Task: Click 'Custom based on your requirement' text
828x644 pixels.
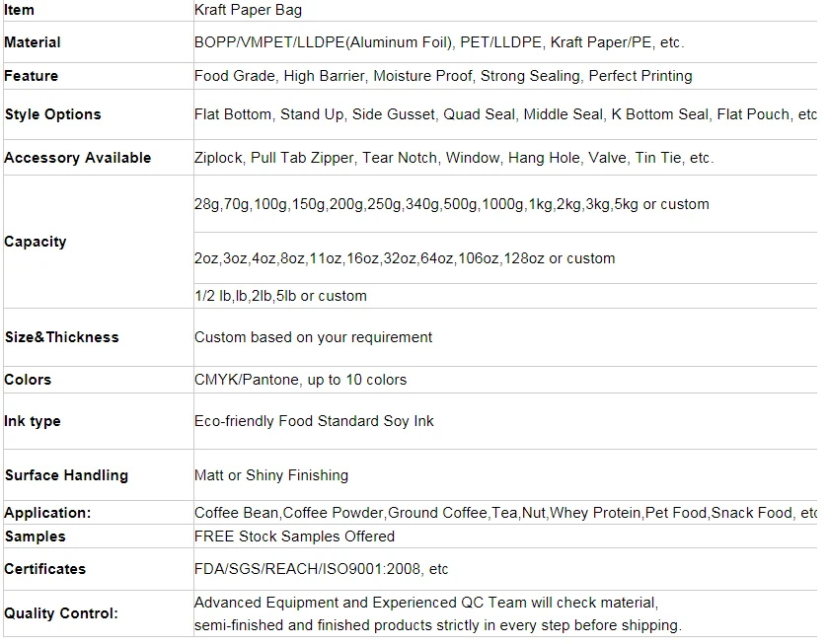Action: pyautogui.click(x=313, y=337)
